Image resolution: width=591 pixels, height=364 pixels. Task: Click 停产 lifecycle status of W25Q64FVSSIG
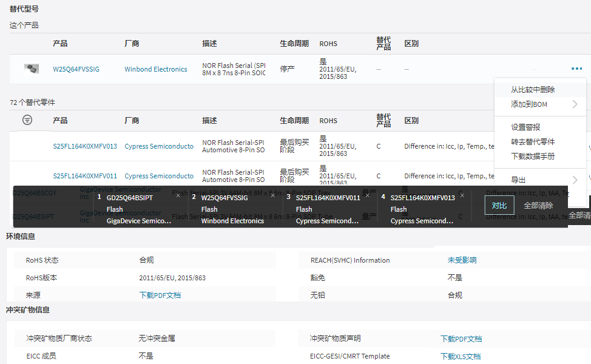pos(287,69)
